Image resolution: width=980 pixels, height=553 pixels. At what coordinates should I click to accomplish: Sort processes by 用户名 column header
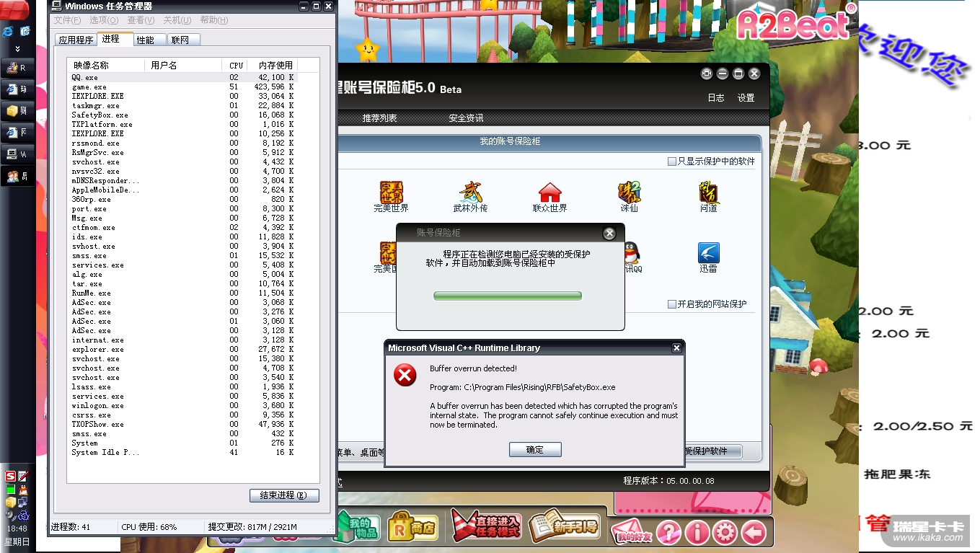(x=183, y=66)
